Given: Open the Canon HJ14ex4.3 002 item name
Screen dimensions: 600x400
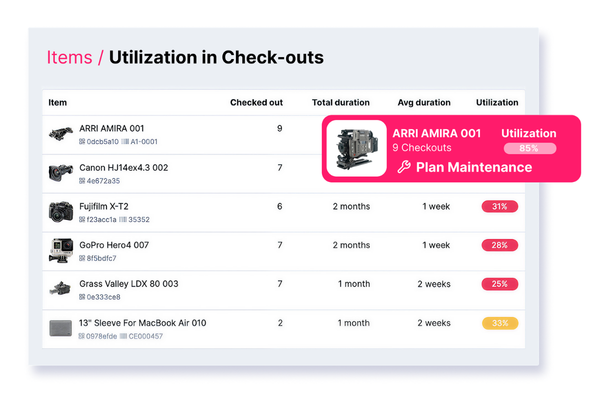Looking at the screenshot, I should click(x=124, y=168).
